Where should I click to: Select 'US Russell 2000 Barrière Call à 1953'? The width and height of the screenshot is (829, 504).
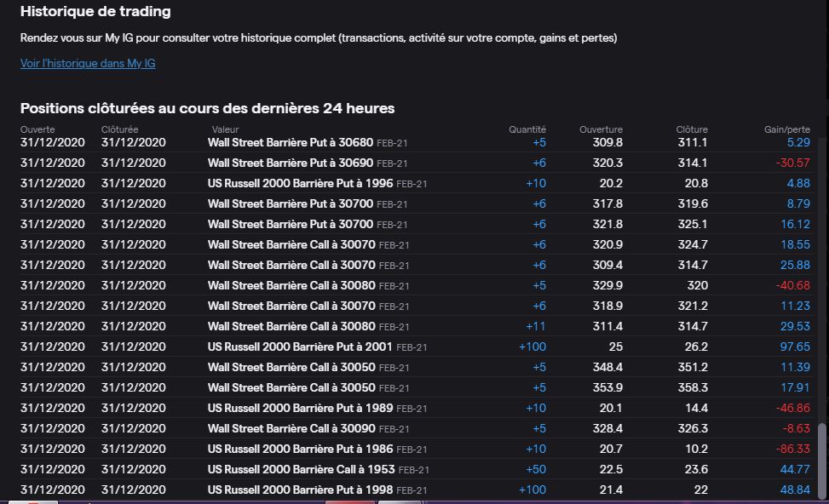tap(302, 469)
